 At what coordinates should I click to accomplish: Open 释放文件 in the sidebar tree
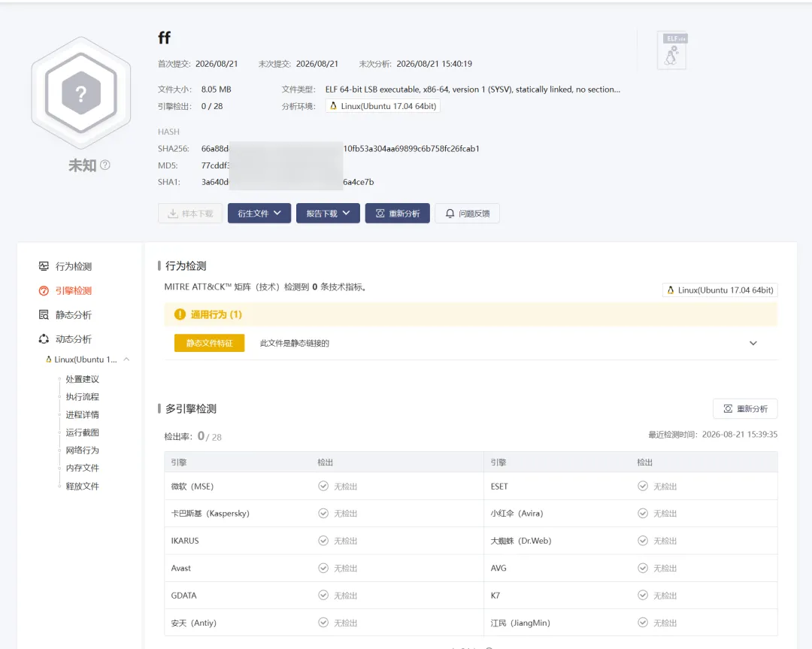point(83,486)
